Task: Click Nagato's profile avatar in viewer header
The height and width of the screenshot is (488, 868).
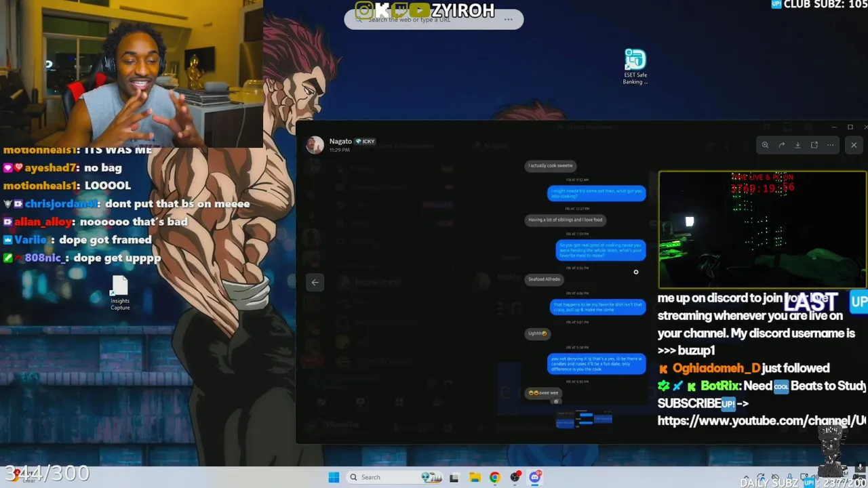Action: coord(315,145)
